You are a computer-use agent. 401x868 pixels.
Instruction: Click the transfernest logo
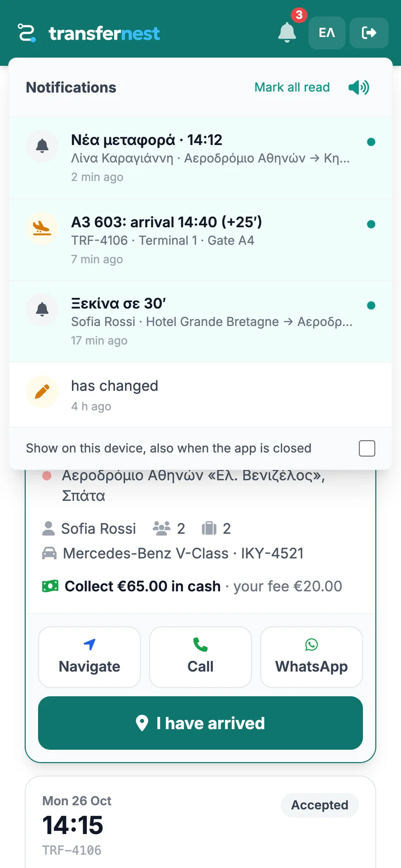[x=88, y=33]
